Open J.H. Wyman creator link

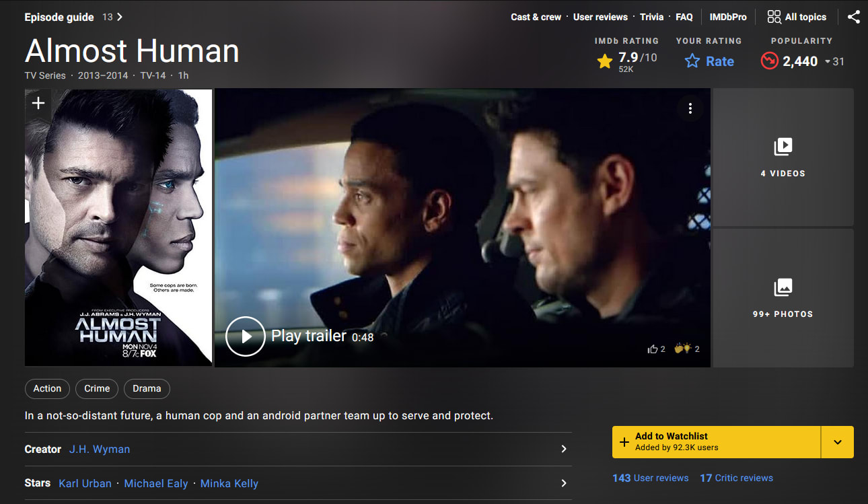pos(100,449)
